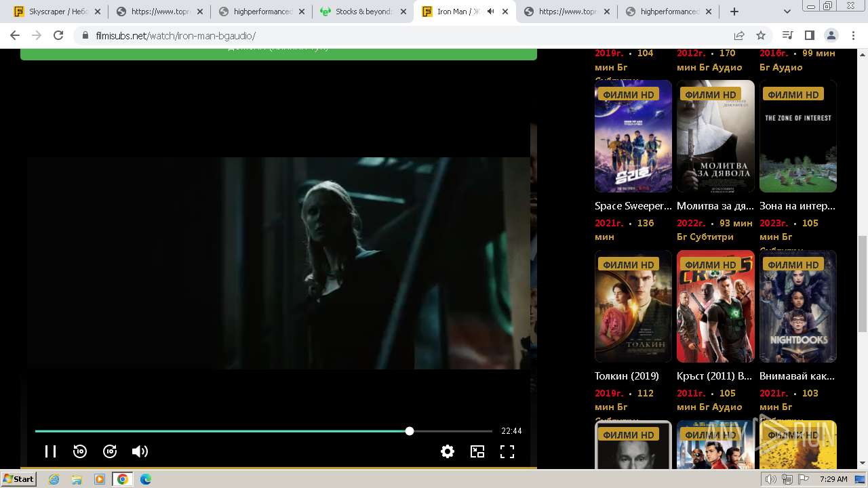Open Молитва за дявола movie poster
The image size is (868, 488).
point(715,136)
